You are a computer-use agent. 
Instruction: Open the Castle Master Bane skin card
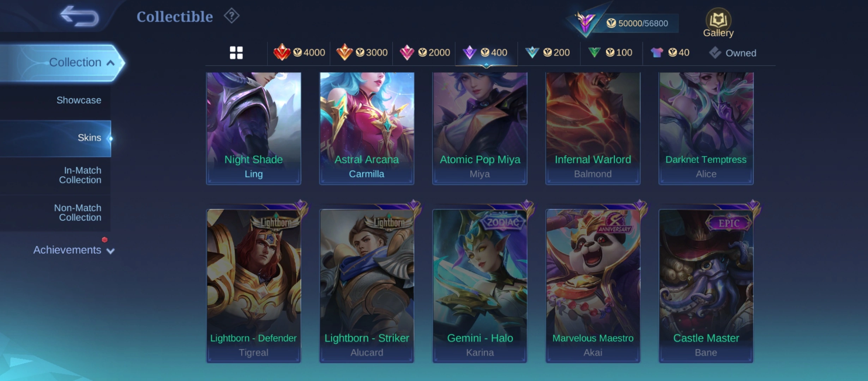point(706,286)
